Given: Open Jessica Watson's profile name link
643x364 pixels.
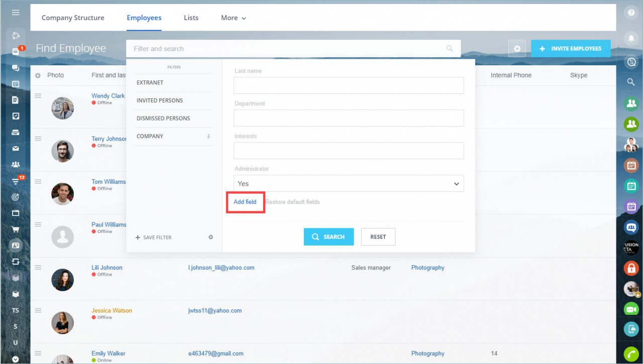Looking at the screenshot, I should [112, 310].
